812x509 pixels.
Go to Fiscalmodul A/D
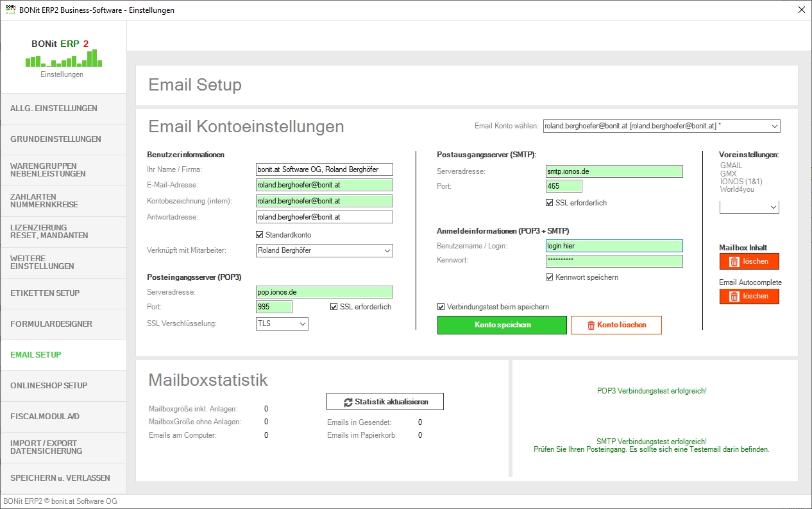click(63, 417)
